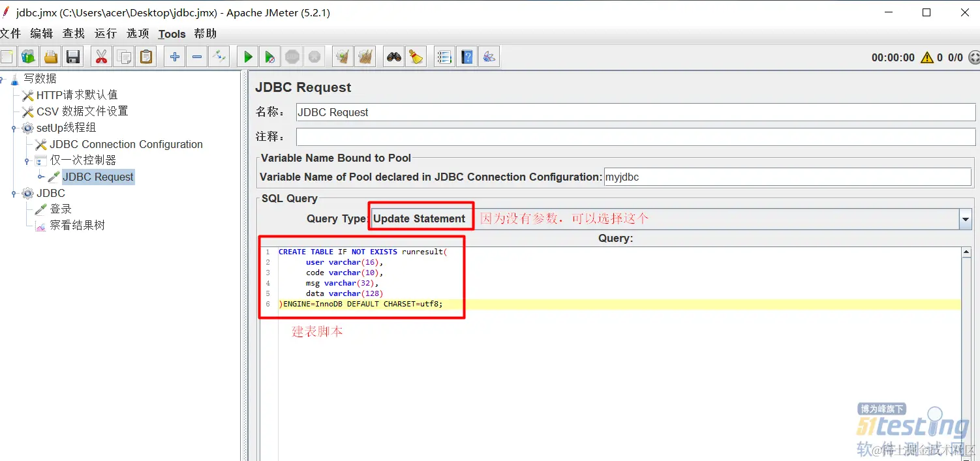This screenshot has width=980, height=461.
Task: Open the 运行 menu
Action: point(106,33)
